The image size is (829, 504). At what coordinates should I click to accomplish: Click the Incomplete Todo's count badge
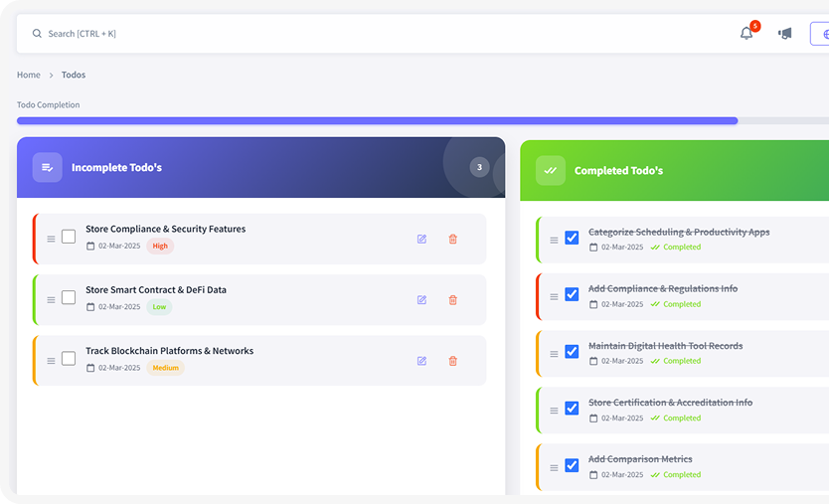[479, 167]
